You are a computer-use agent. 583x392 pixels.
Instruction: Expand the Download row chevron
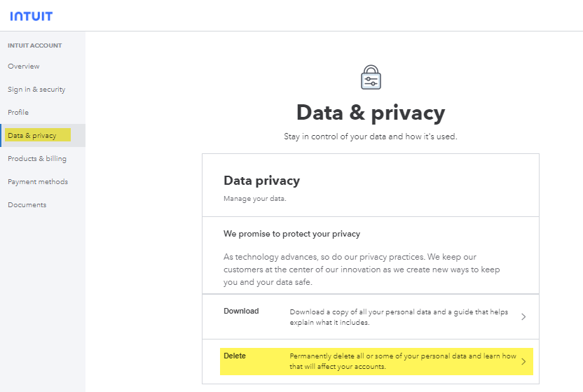(x=523, y=317)
